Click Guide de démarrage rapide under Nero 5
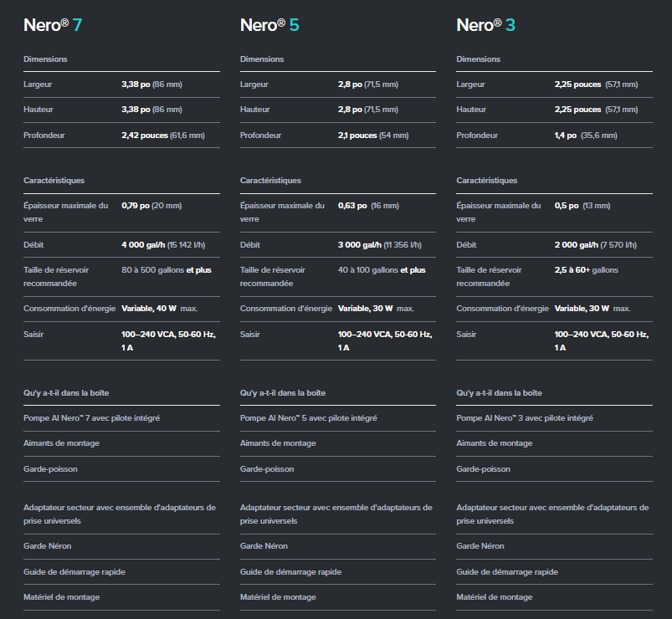The image size is (672, 619). (291, 572)
